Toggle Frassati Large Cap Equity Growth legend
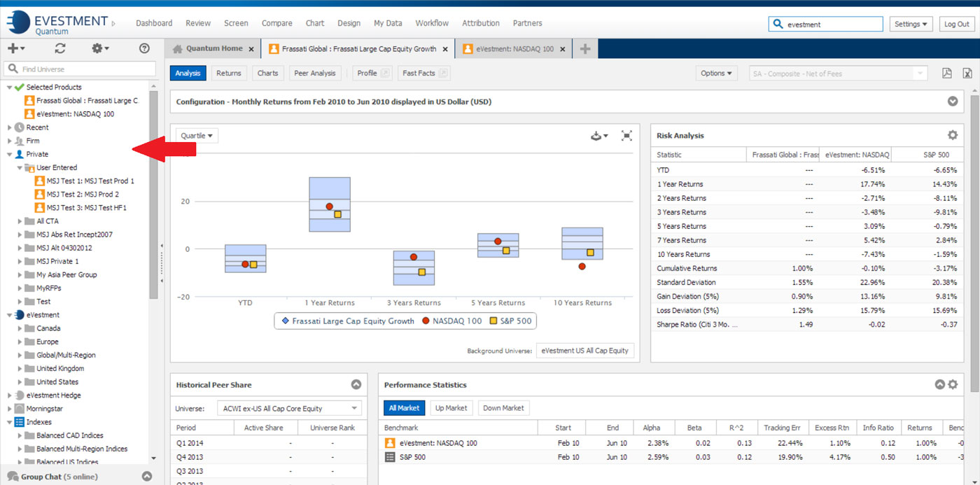Screen dimensions: 980x485 347,321
